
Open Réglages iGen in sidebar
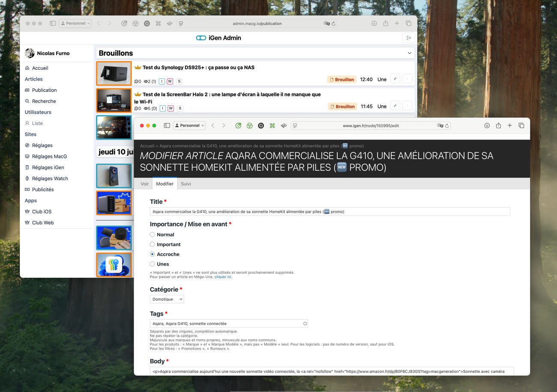[48, 168]
